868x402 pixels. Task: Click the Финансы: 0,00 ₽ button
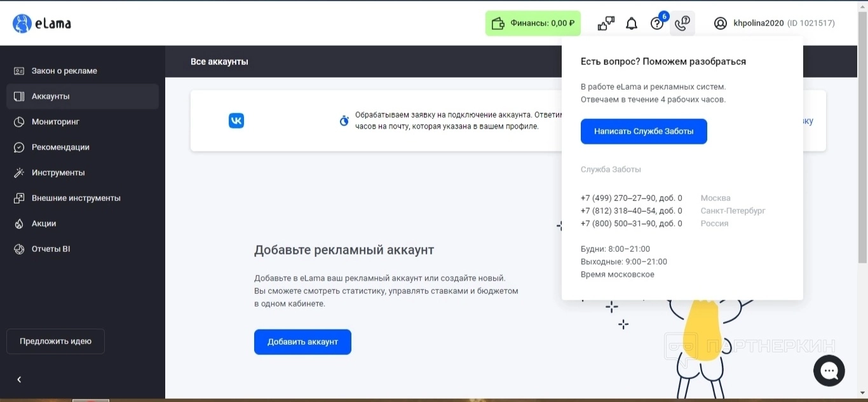pos(533,24)
